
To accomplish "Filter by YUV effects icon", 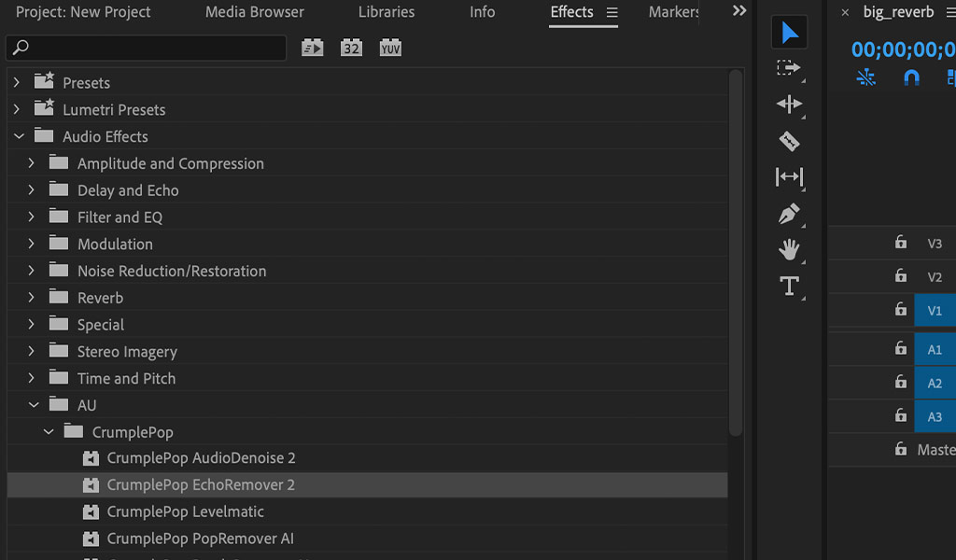I will click(x=390, y=48).
